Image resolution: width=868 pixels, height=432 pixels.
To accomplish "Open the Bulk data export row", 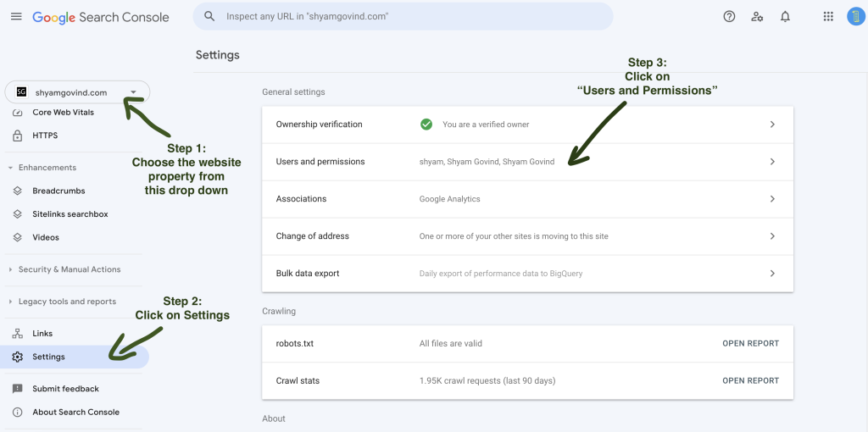I will click(527, 274).
